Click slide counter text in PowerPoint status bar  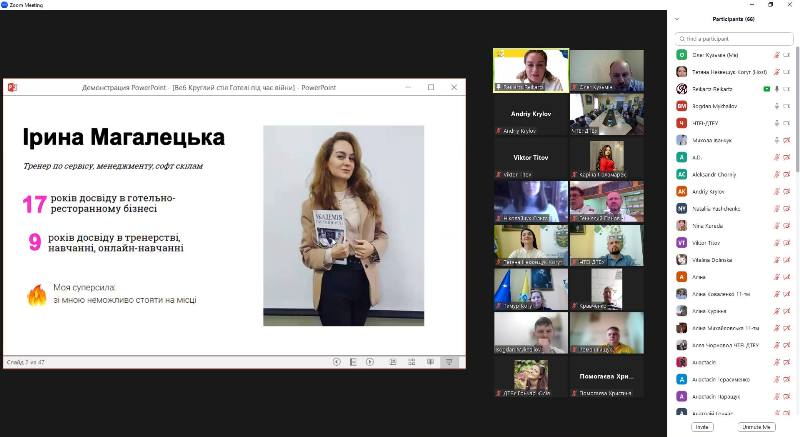pos(26,362)
